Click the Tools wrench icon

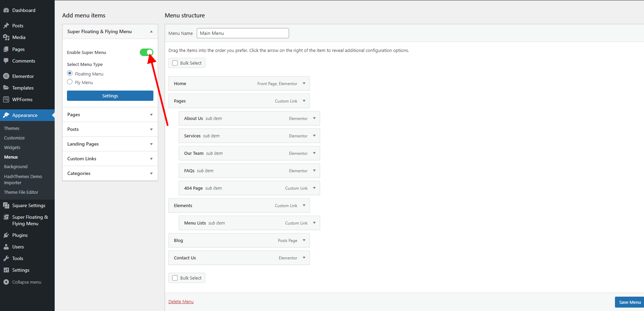[x=6, y=258]
